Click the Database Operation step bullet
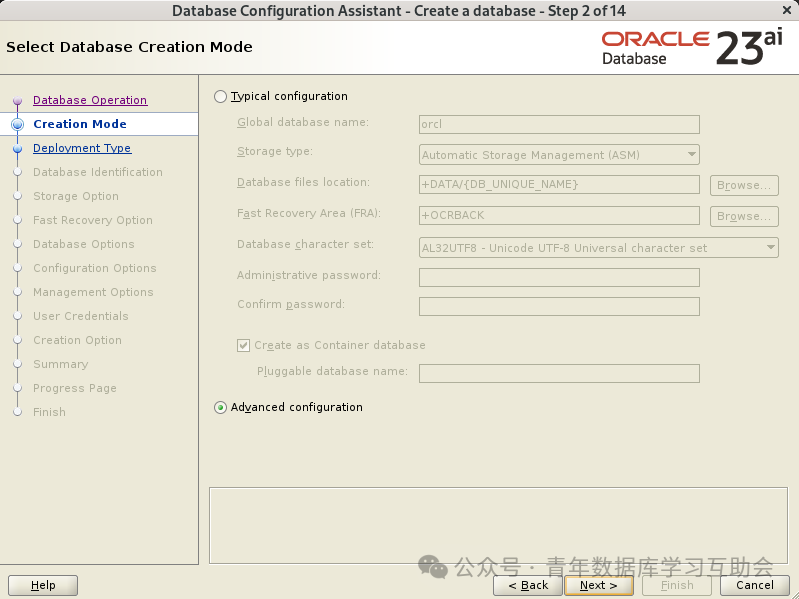This screenshot has height=599, width=799. pos(17,100)
